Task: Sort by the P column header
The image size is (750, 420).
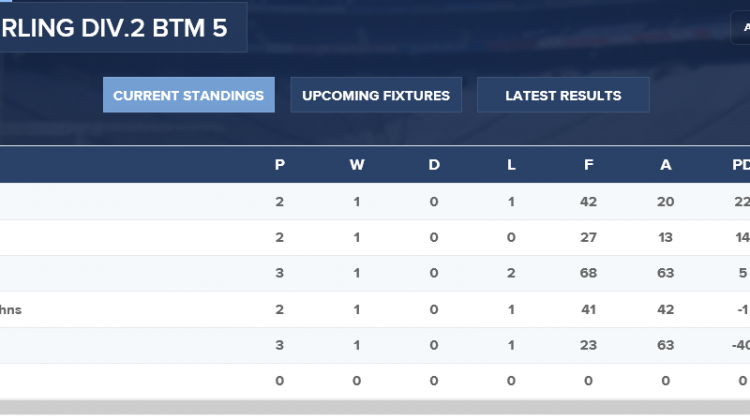Action: click(280, 165)
